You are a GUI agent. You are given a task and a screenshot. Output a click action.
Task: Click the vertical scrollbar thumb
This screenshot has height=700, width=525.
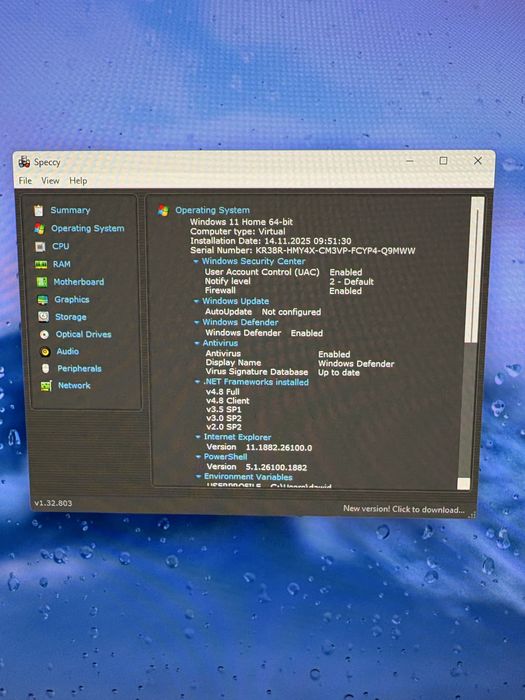476,271
